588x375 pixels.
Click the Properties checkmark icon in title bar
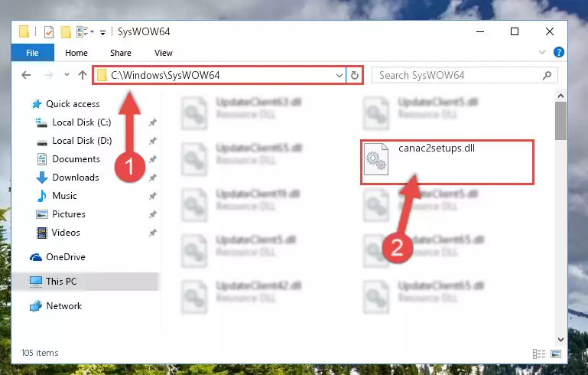[49, 32]
